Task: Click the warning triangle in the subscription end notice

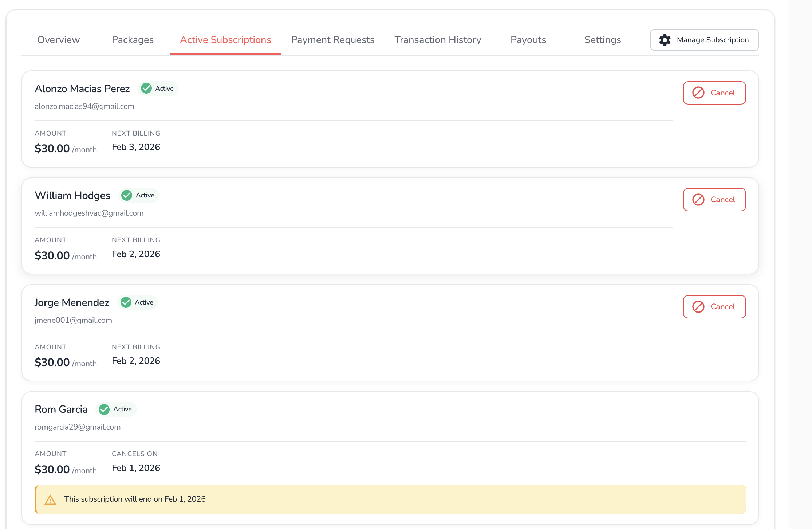Action: pos(50,500)
